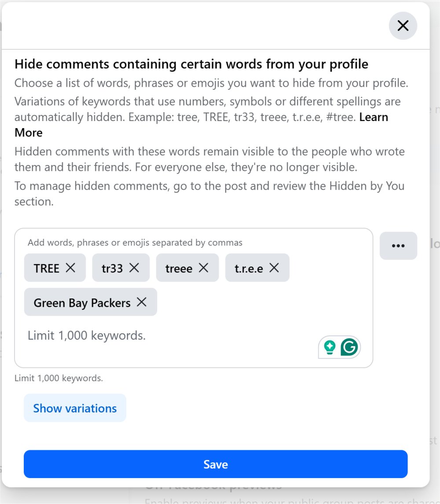Click the Grammarly lightbulb suggestion icon
Image resolution: width=440 pixels, height=504 pixels.
pyautogui.click(x=330, y=347)
